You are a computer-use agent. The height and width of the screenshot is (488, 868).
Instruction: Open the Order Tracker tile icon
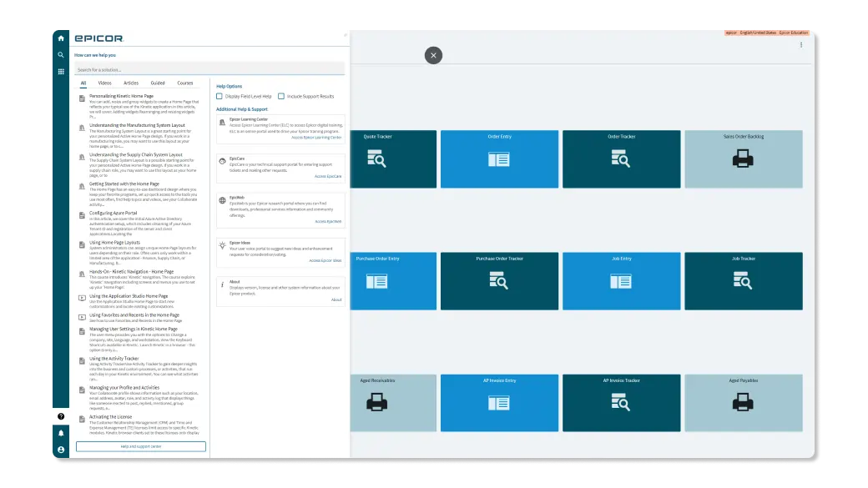click(621, 159)
